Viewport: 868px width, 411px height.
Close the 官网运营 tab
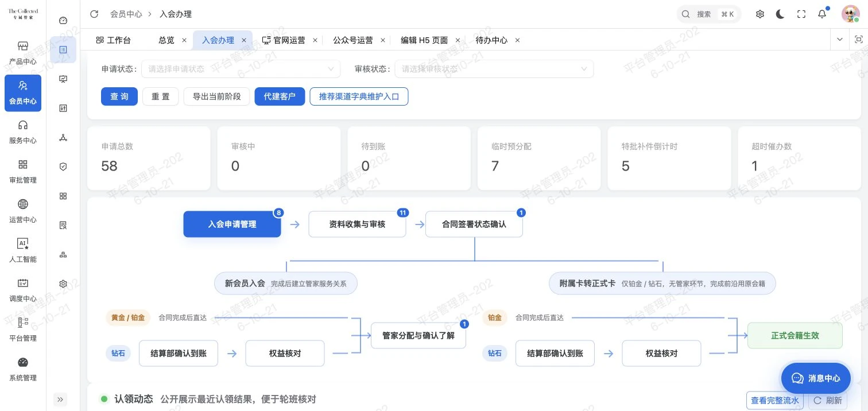315,40
